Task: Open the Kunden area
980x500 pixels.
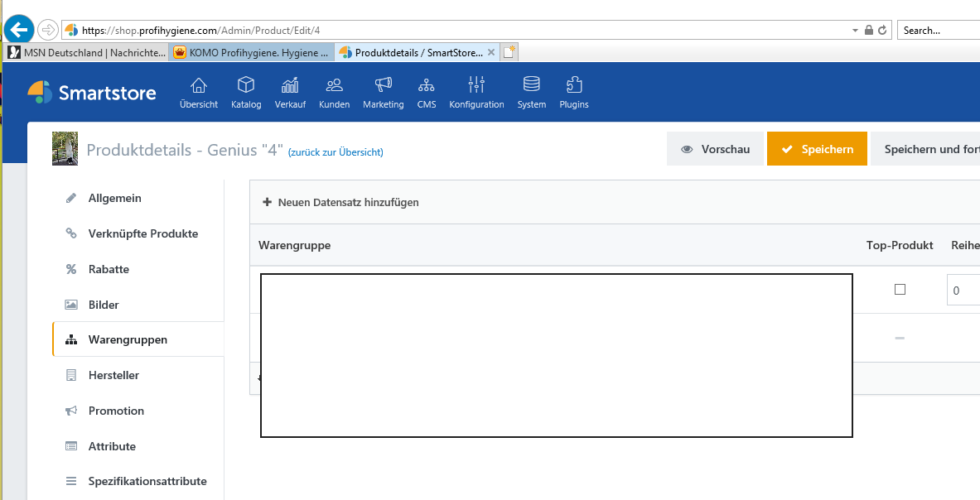Action: pyautogui.click(x=334, y=85)
